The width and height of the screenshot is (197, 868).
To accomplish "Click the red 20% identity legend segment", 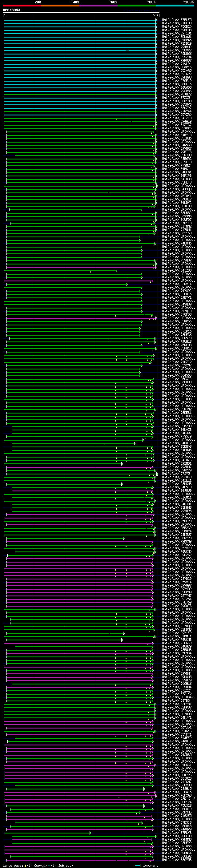I will 22,6.
